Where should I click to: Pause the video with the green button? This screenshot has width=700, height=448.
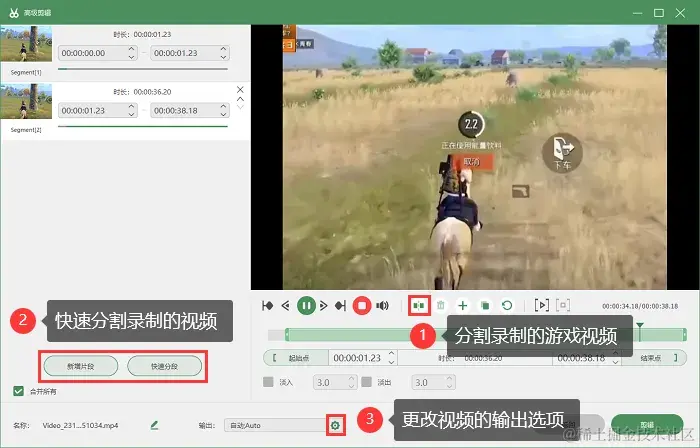(306, 306)
